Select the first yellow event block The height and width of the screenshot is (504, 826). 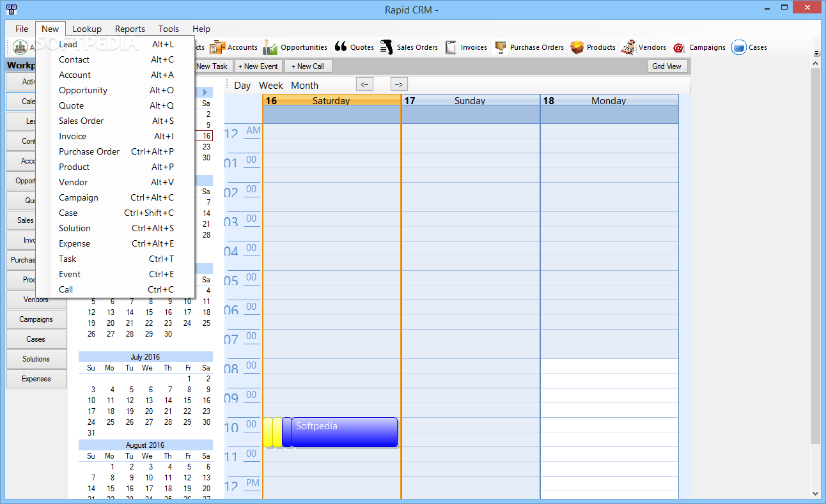(268, 432)
